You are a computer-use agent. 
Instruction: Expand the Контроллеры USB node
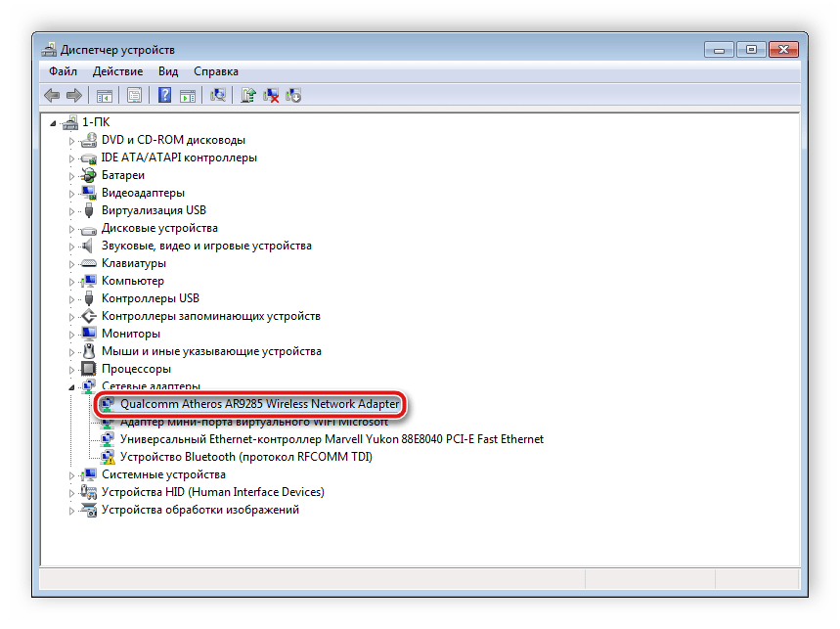(71, 299)
